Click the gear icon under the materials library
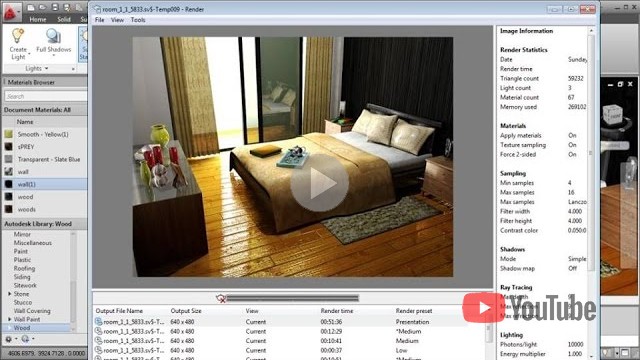This screenshot has width=640, height=360. pyautogui.click(x=8, y=339)
